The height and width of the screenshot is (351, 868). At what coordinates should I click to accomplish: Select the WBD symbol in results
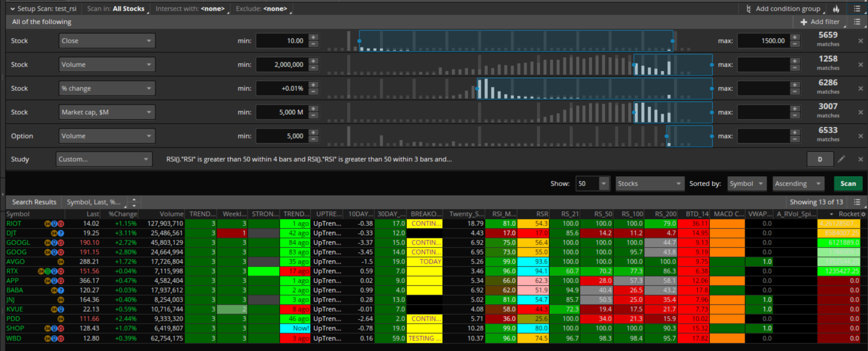click(x=14, y=338)
